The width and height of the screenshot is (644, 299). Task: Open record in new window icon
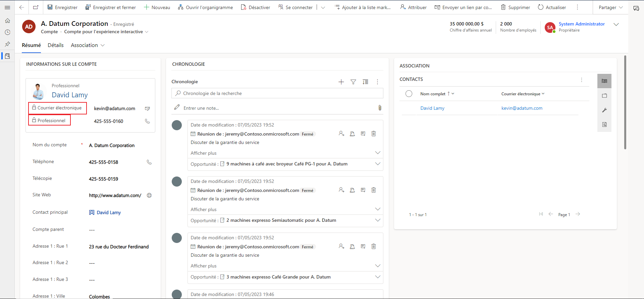pyautogui.click(x=36, y=7)
